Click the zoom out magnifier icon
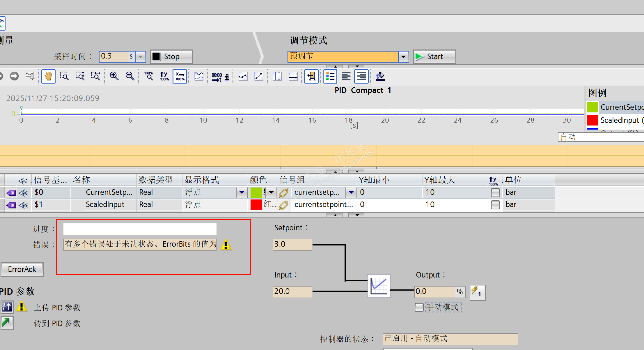 click(x=130, y=76)
